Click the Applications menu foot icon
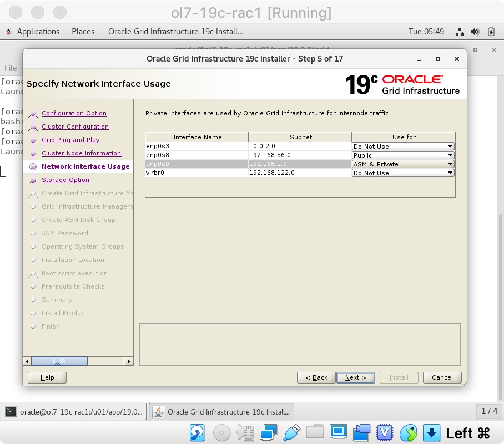The image size is (504, 444). tap(9, 32)
